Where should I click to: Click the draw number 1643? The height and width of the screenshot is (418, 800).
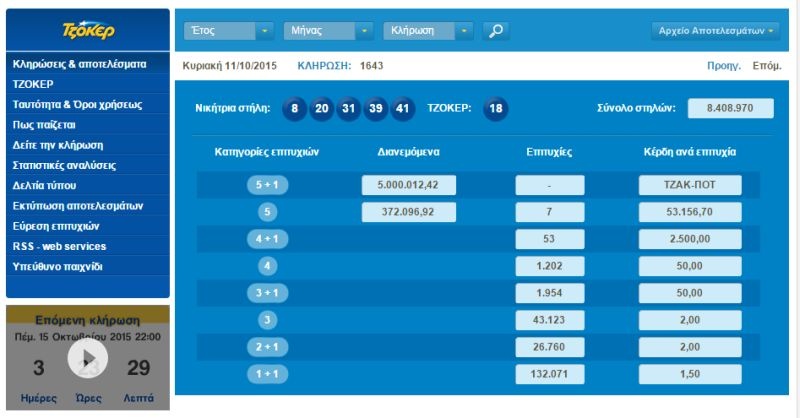pyautogui.click(x=371, y=66)
